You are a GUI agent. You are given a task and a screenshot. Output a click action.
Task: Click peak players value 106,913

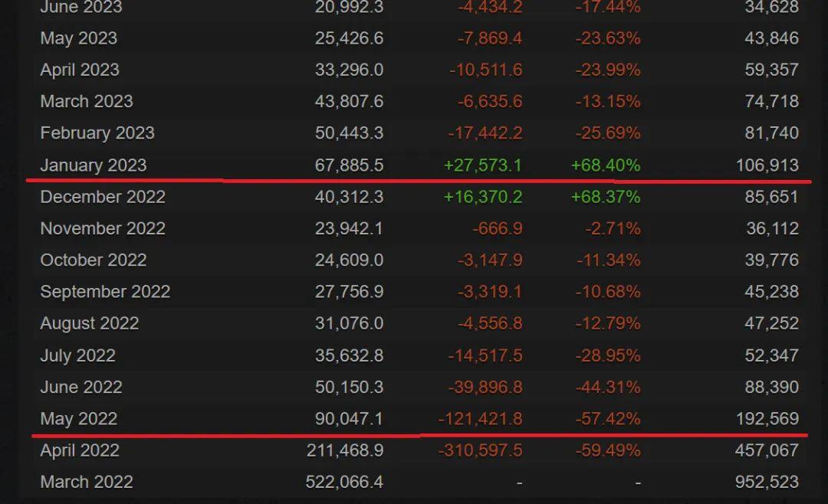click(767, 165)
